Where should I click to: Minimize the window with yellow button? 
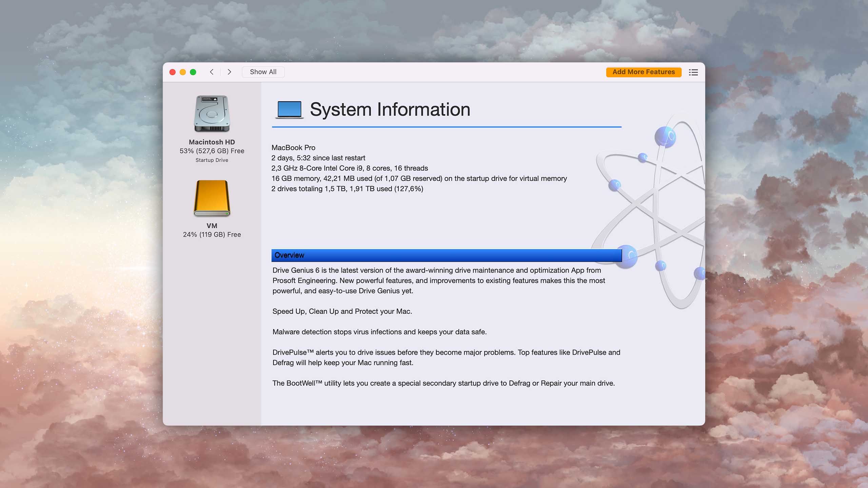click(183, 72)
